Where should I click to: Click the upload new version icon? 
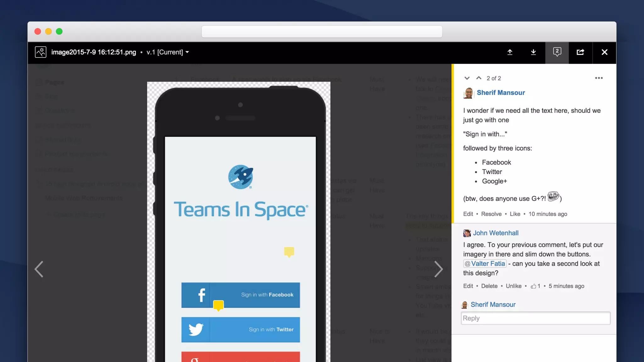(x=510, y=52)
